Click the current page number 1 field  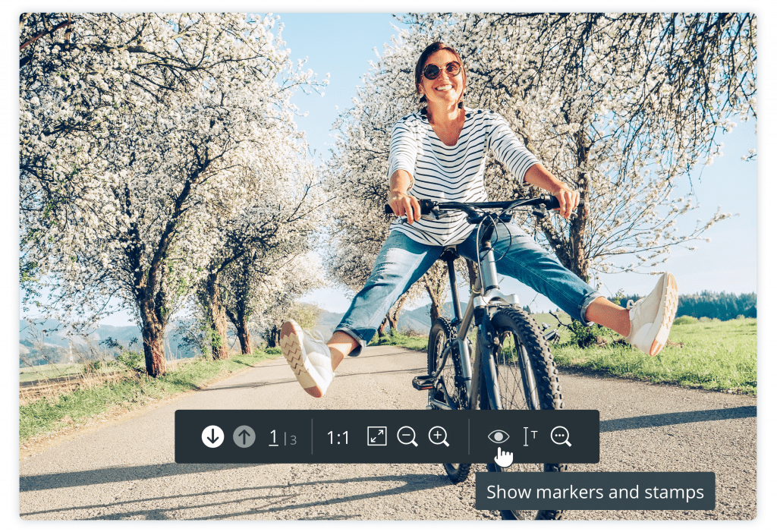coord(273,438)
